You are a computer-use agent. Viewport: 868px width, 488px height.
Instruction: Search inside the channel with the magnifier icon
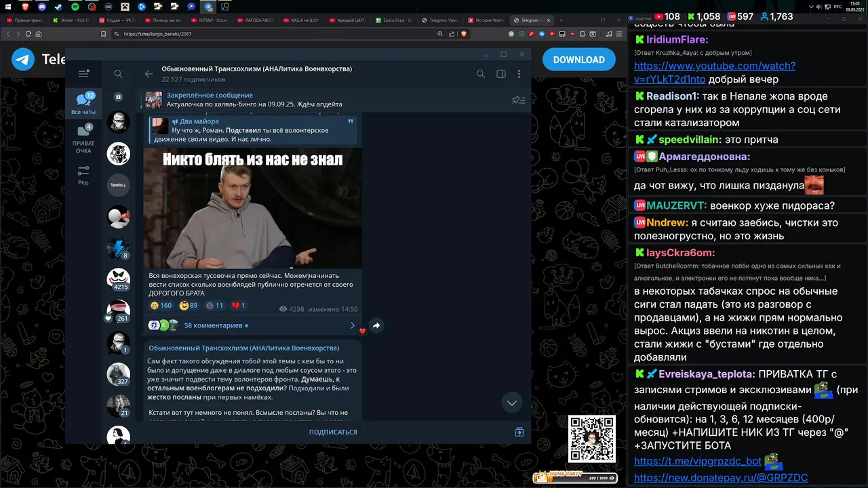481,74
